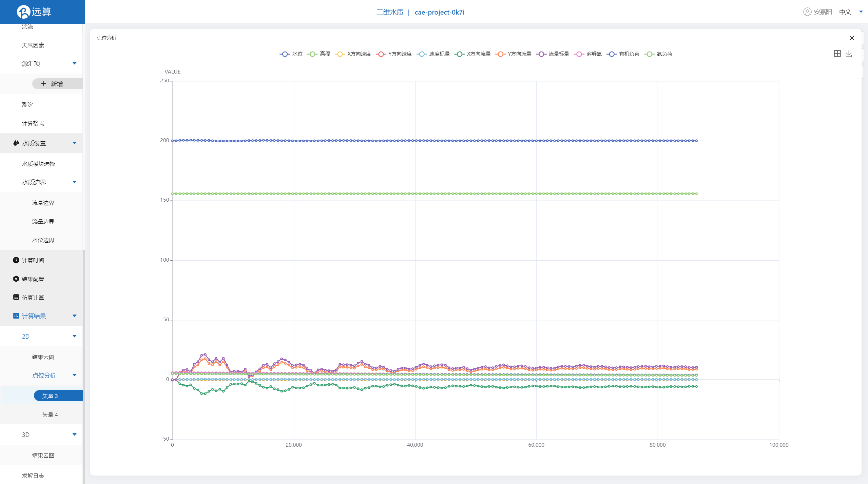Viewport: 868px width, 484px height.
Task: Open 求解日志
Action: tap(33, 476)
